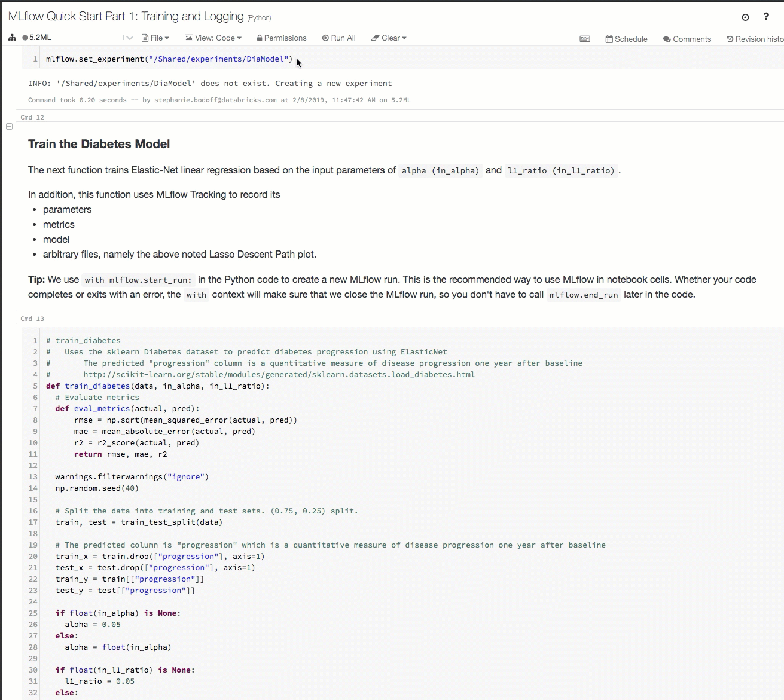The image size is (784, 700).
Task: Click the Train the Diabetes Model heading
Action: tap(99, 144)
